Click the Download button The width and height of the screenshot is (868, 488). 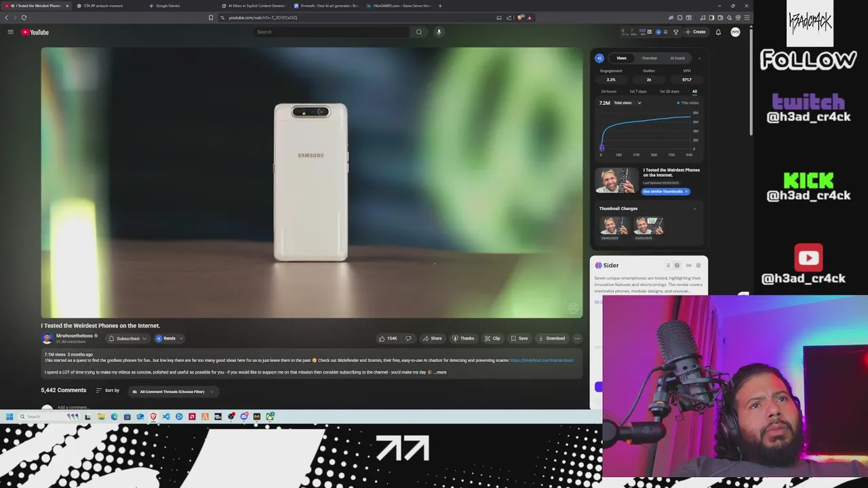pyautogui.click(x=551, y=338)
